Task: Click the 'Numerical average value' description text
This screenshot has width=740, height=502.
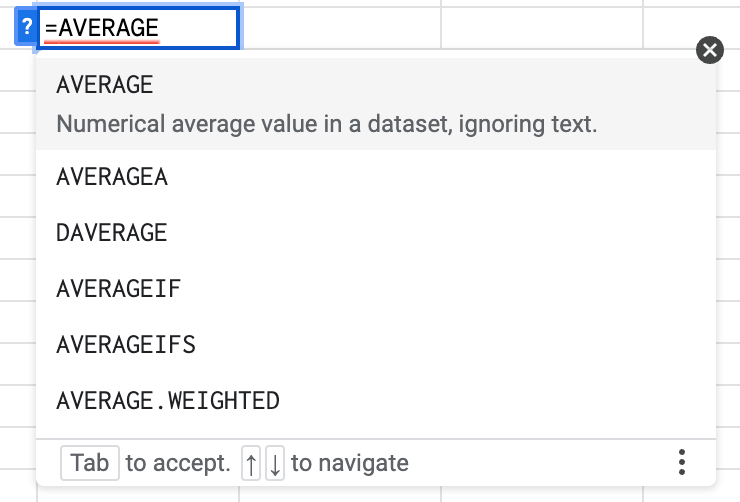Action: point(326,125)
